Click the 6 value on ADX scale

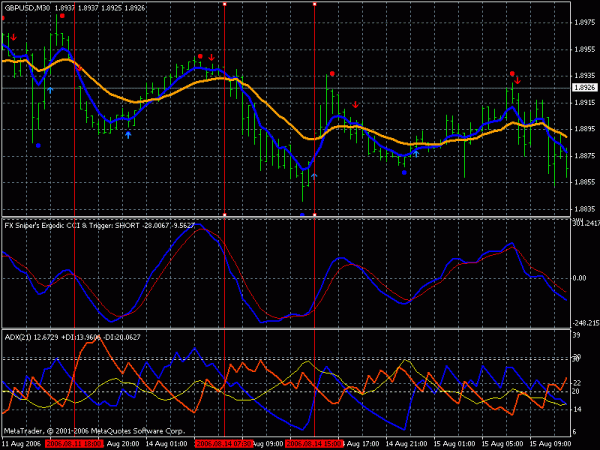(574, 432)
